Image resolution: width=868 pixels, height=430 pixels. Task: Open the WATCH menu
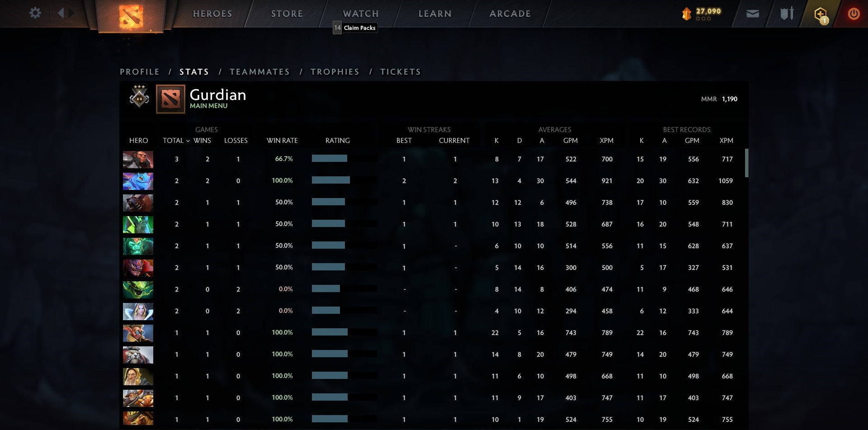tap(360, 14)
